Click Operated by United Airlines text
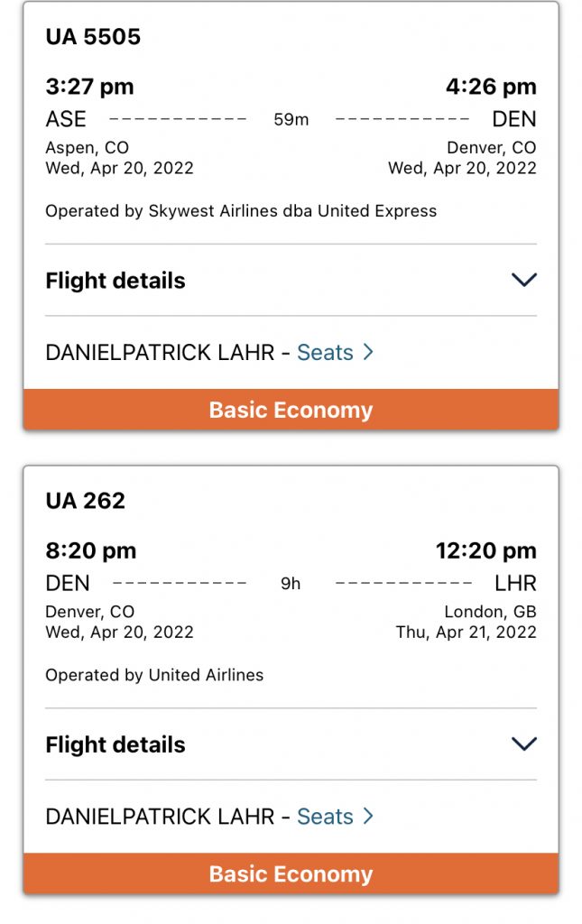Viewport: 582px width, 924px height. (x=154, y=675)
